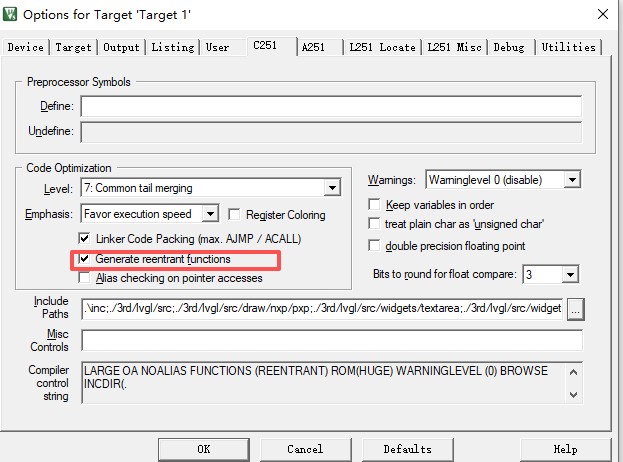The width and height of the screenshot is (623, 462).
Task: Expand the Warnings level dropdown
Action: click(x=571, y=180)
